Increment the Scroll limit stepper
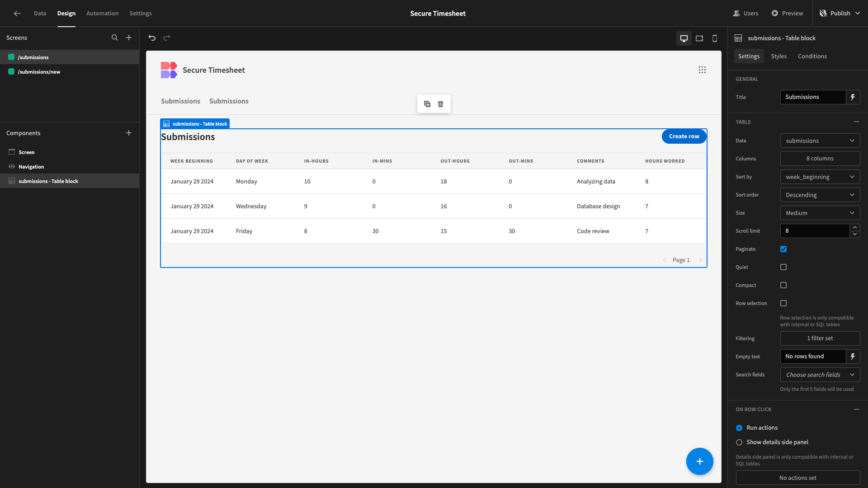 (x=855, y=227)
